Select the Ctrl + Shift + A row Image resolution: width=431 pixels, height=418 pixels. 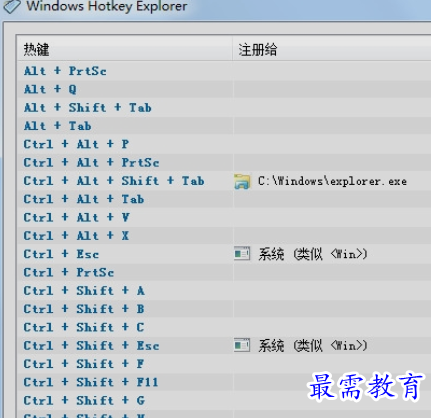pyautogui.click(x=224, y=291)
